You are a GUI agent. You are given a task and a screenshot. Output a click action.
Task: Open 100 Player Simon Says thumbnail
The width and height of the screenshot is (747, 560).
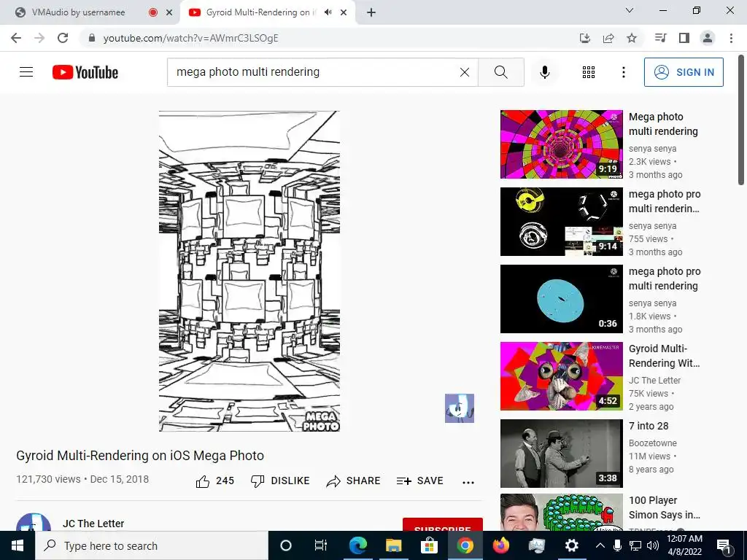pyautogui.click(x=561, y=513)
